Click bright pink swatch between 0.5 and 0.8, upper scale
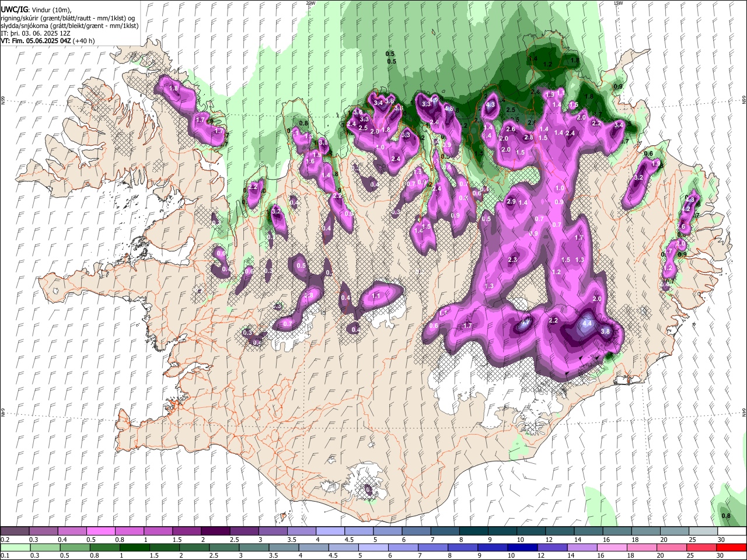Screen dimensions: 747x560 (x=100, y=531)
